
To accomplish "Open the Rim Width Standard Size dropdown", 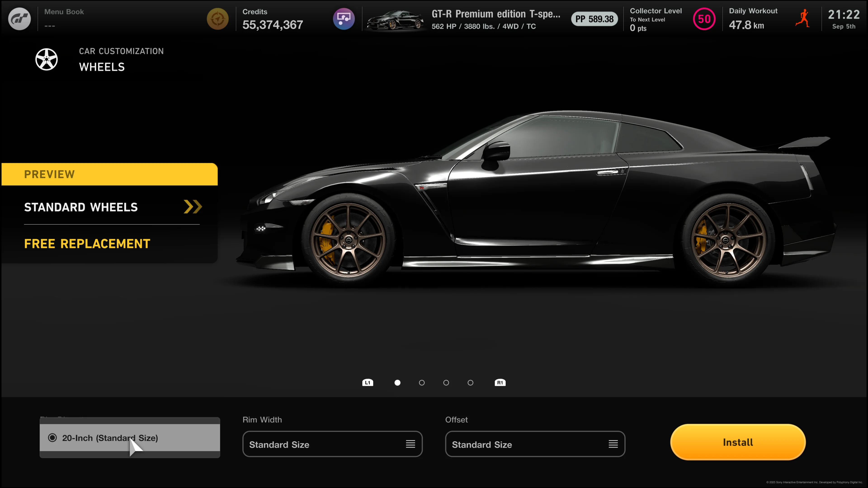I will (332, 444).
